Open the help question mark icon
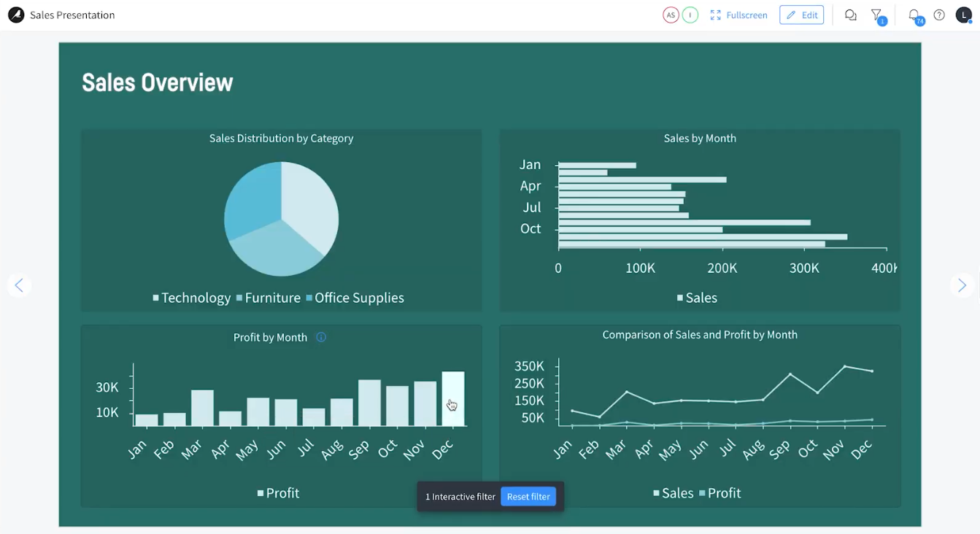The width and height of the screenshot is (980, 534). pyautogui.click(x=939, y=15)
